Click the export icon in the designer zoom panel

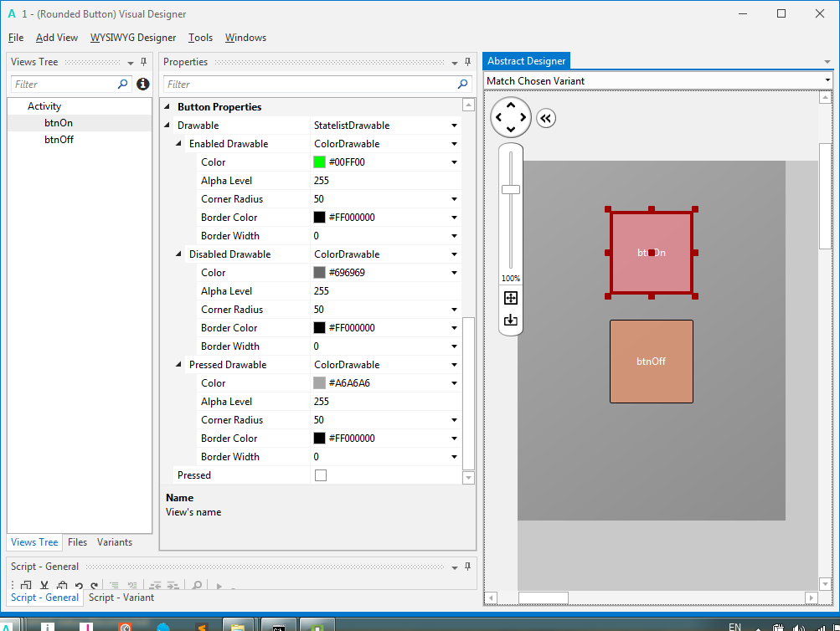click(x=511, y=319)
